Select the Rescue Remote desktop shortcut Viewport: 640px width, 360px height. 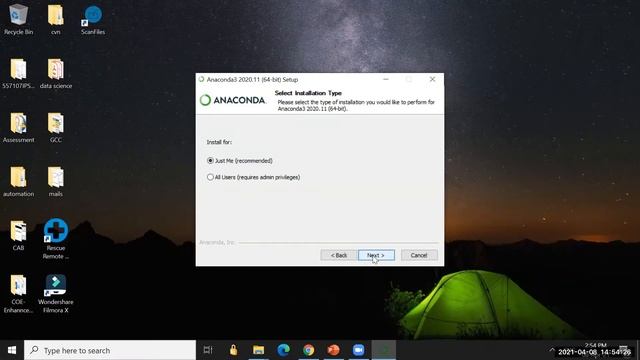pyautogui.click(x=56, y=239)
